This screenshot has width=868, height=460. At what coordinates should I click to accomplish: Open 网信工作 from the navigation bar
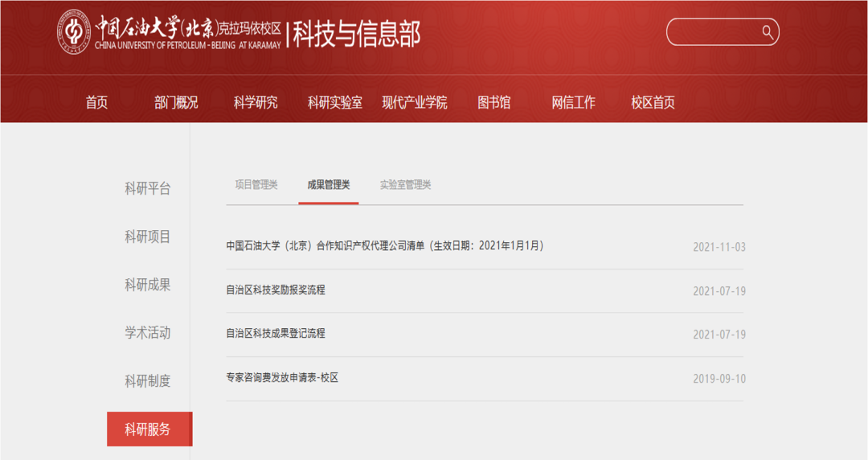[x=573, y=102]
